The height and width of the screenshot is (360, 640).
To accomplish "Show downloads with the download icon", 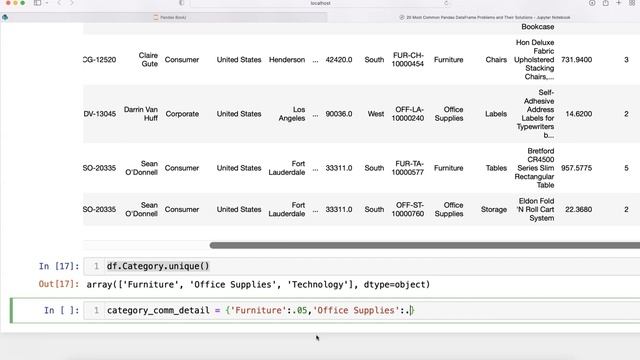I will pyautogui.click(x=592, y=3).
